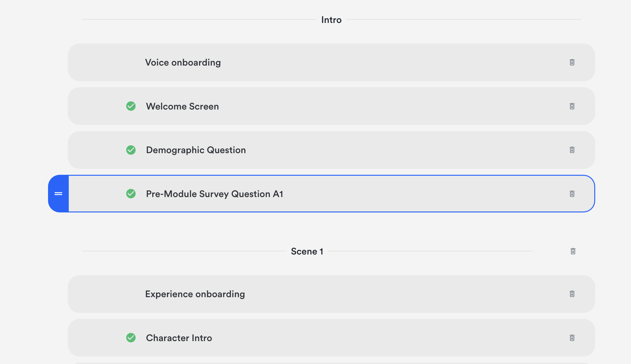The image size is (631, 364).
Task: Delete Pre-Module Survey Question A1
Action: pos(572,194)
